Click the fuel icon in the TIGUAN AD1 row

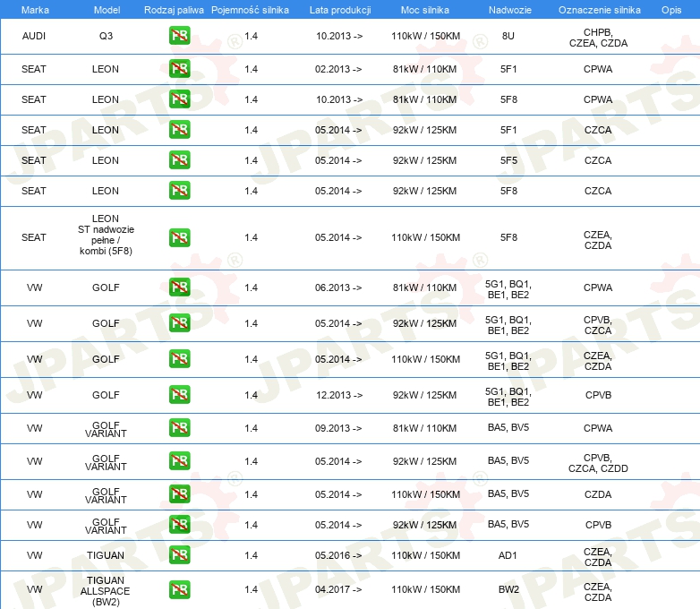[179, 555]
